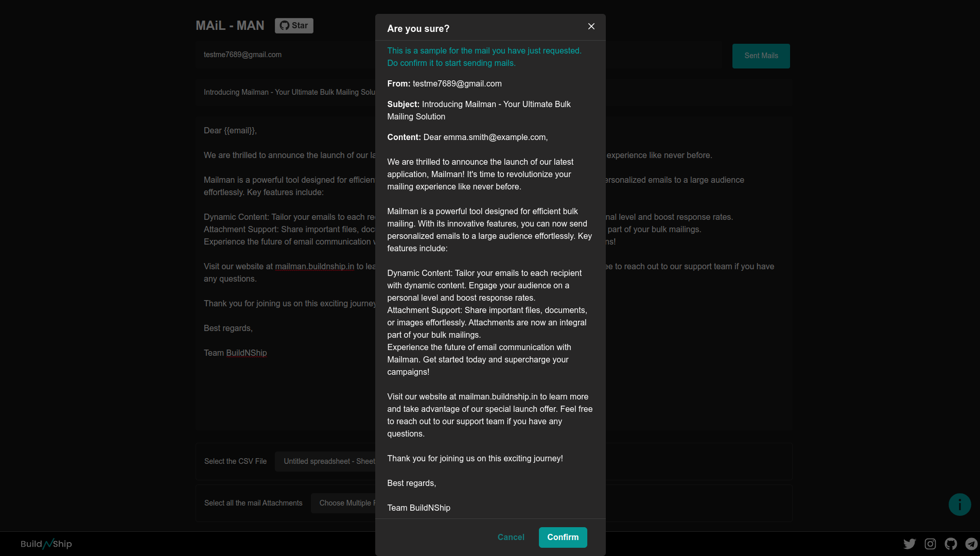980x556 pixels.
Task: Click the 'Are you sure?' dialog heading
Action: tap(418, 29)
